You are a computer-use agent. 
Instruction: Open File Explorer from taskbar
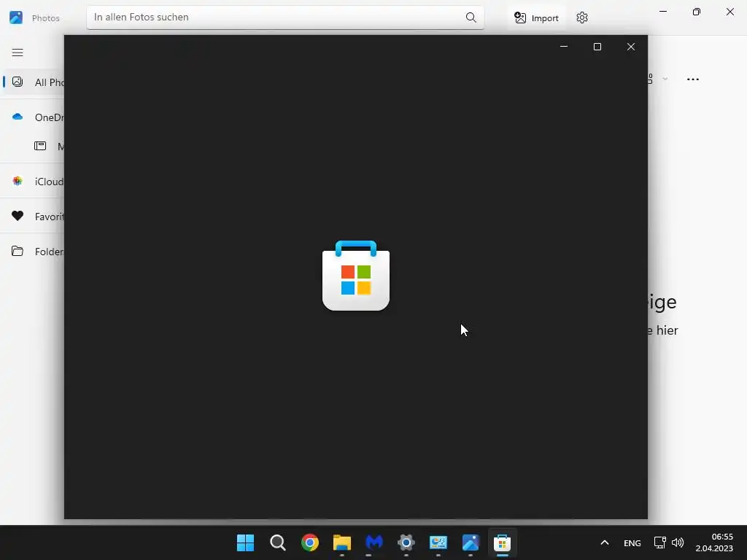[x=342, y=542]
